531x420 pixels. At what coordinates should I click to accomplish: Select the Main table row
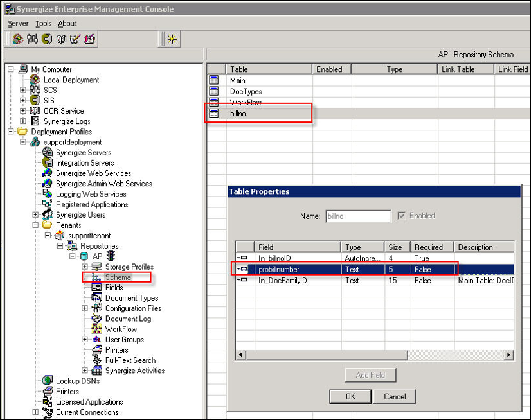368,80
